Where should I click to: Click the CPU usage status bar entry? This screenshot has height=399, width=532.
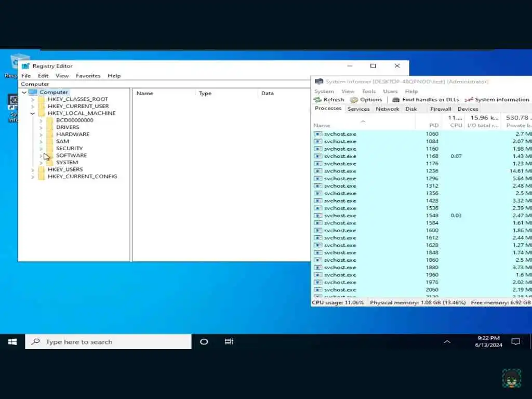(338, 303)
